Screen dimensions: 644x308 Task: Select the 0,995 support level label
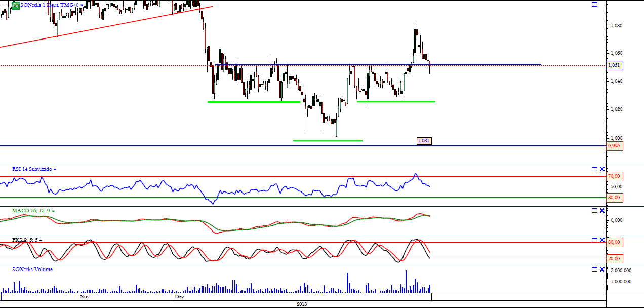(x=615, y=146)
